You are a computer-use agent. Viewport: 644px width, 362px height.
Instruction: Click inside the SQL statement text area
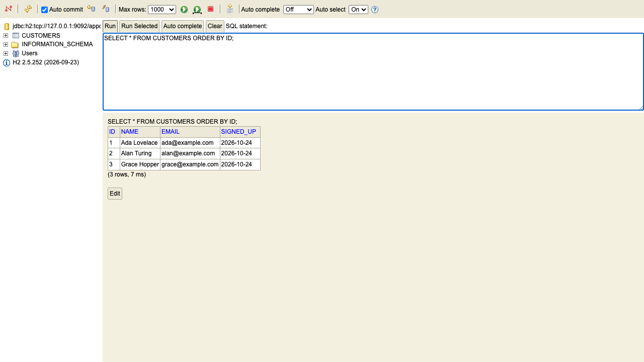coord(373,71)
